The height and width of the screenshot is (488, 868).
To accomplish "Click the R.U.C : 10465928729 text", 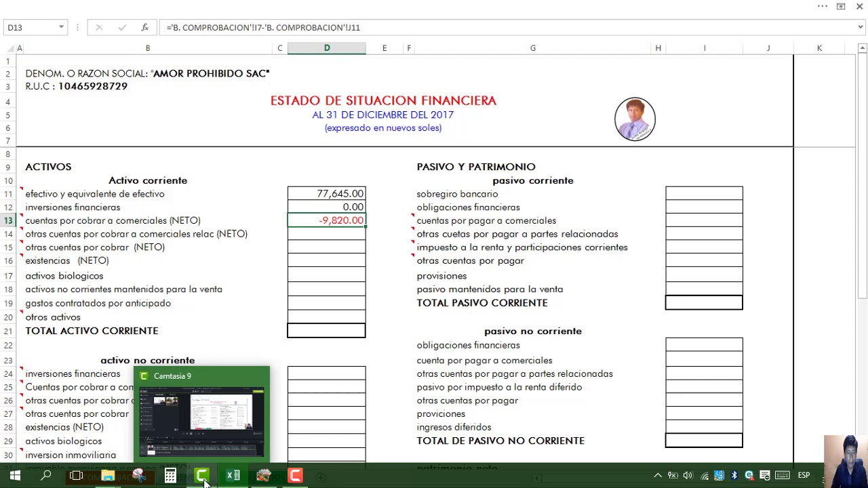I will coord(76,86).
